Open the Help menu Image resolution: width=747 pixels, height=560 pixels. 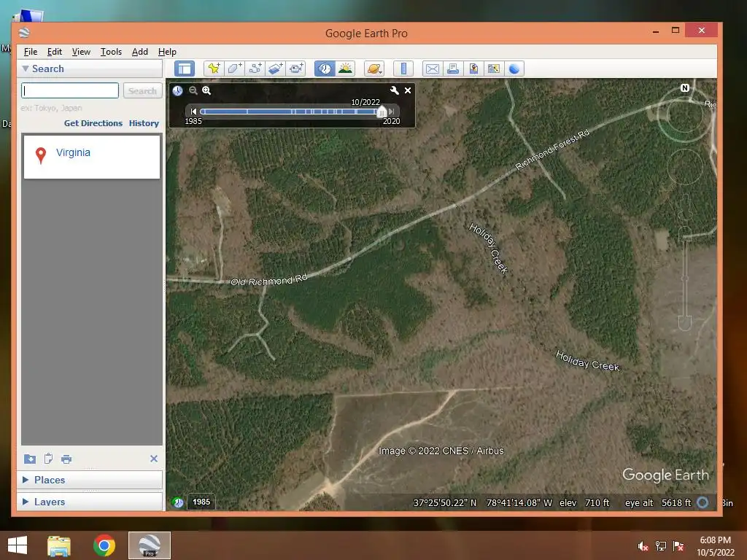click(167, 52)
